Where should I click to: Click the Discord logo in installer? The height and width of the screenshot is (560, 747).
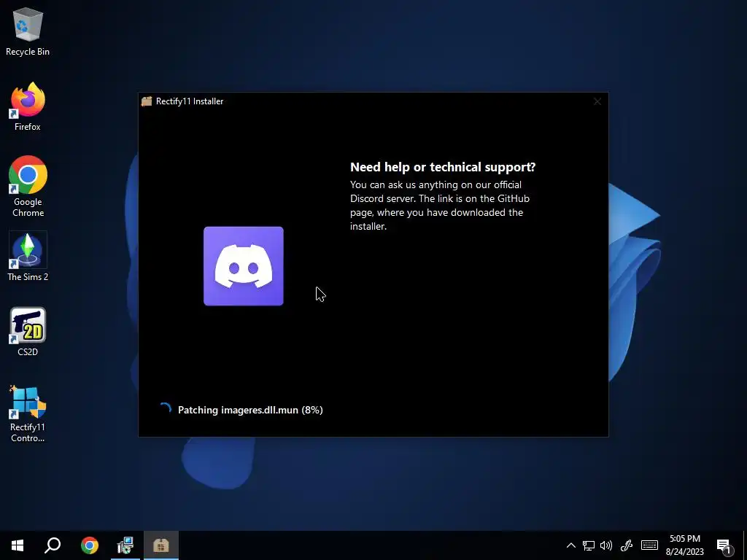[244, 266]
